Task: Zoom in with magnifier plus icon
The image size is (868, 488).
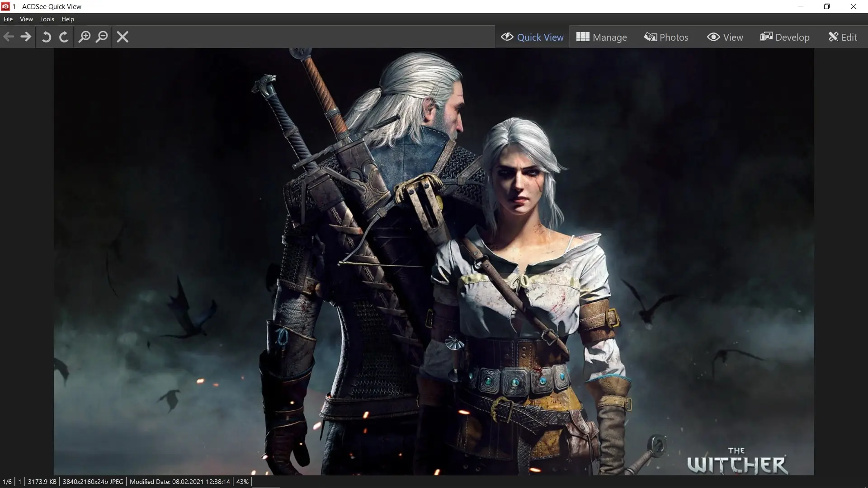Action: [x=85, y=37]
